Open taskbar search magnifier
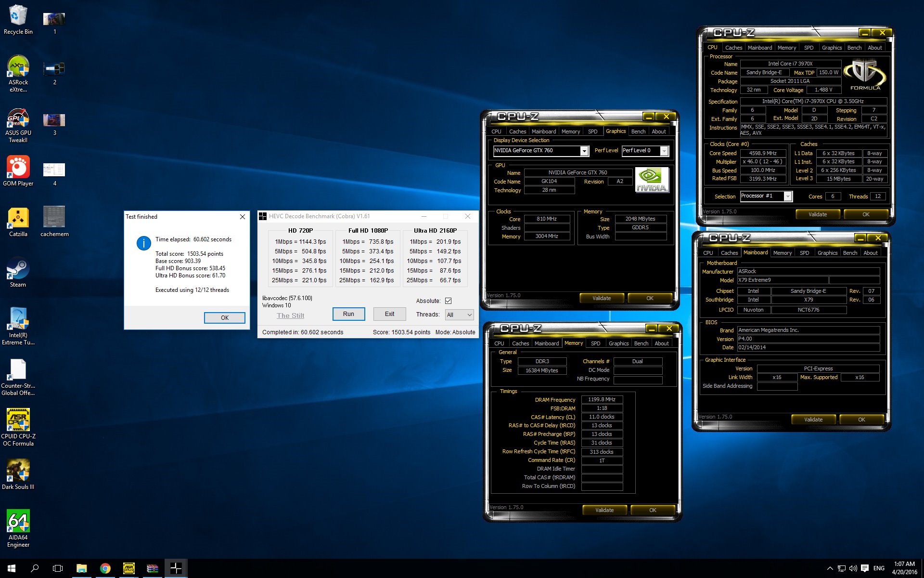 click(x=35, y=568)
